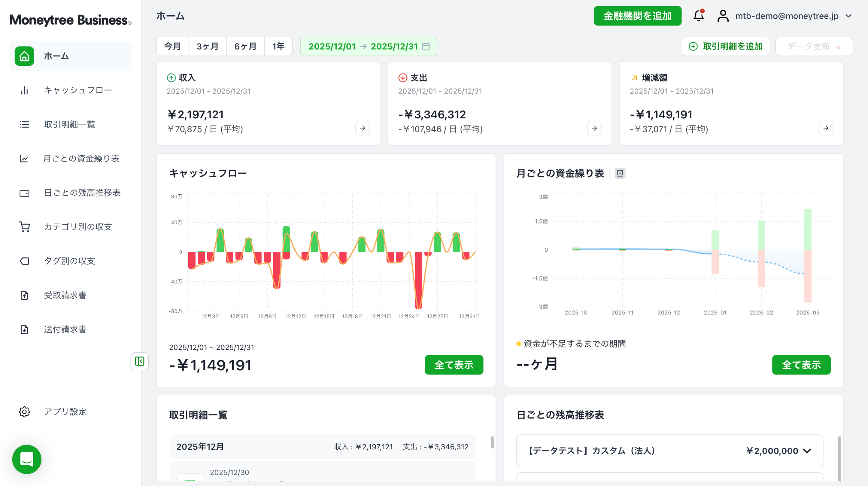Image resolution: width=868 pixels, height=486 pixels.
Task: Select the 3ヶ月 period option
Action: tap(208, 46)
